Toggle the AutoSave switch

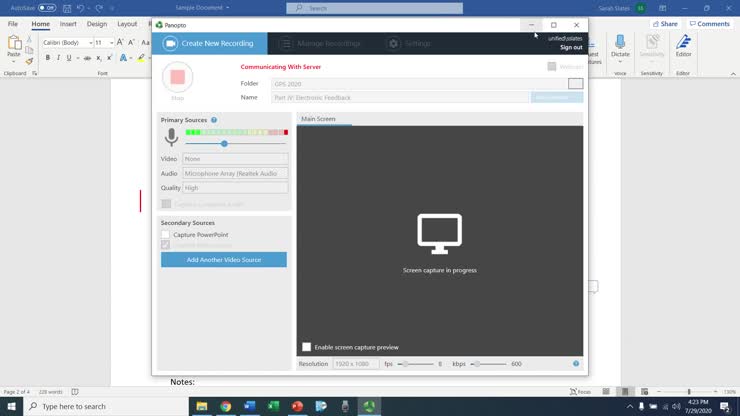pos(47,8)
